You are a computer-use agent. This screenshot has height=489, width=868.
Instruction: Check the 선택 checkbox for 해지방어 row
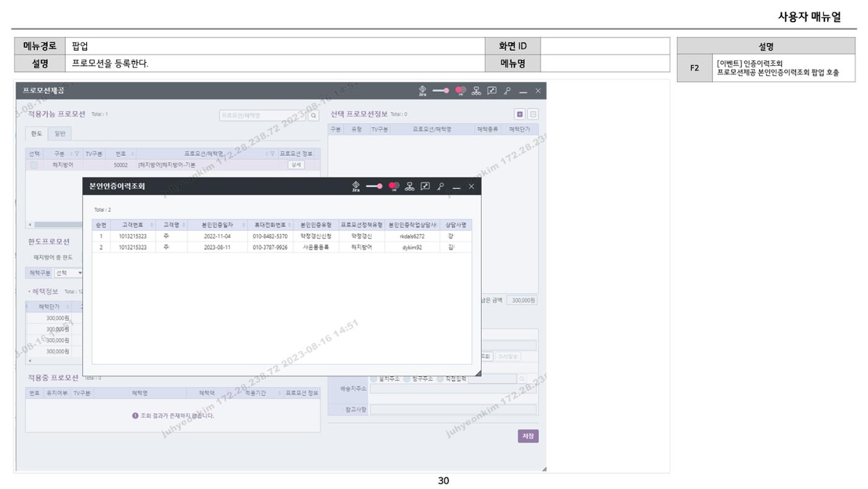[x=34, y=164]
